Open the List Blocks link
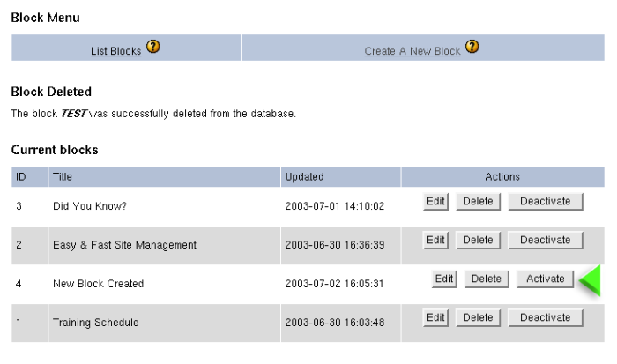This screenshot has height=364, width=617. point(115,51)
